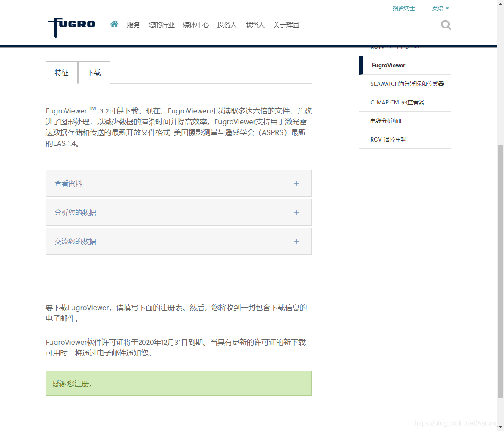This screenshot has width=504, height=431.
Task: Go to home via house icon
Action: [114, 24]
